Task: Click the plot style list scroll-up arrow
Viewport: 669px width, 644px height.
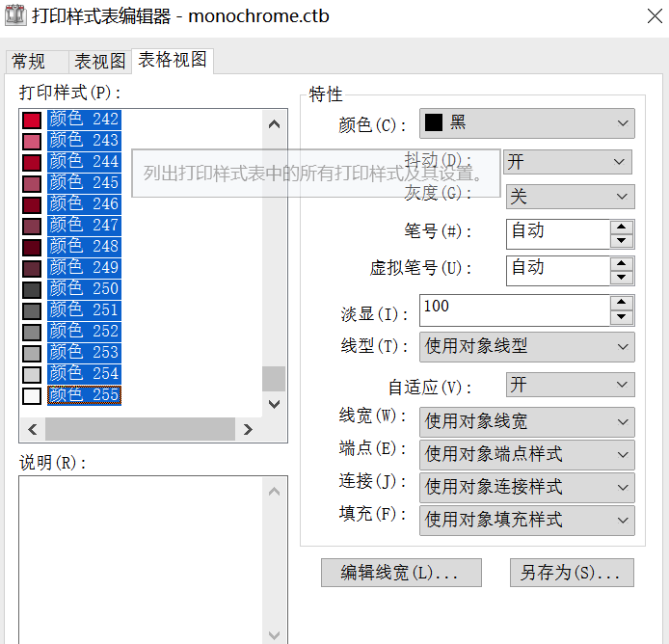Action: point(275,124)
